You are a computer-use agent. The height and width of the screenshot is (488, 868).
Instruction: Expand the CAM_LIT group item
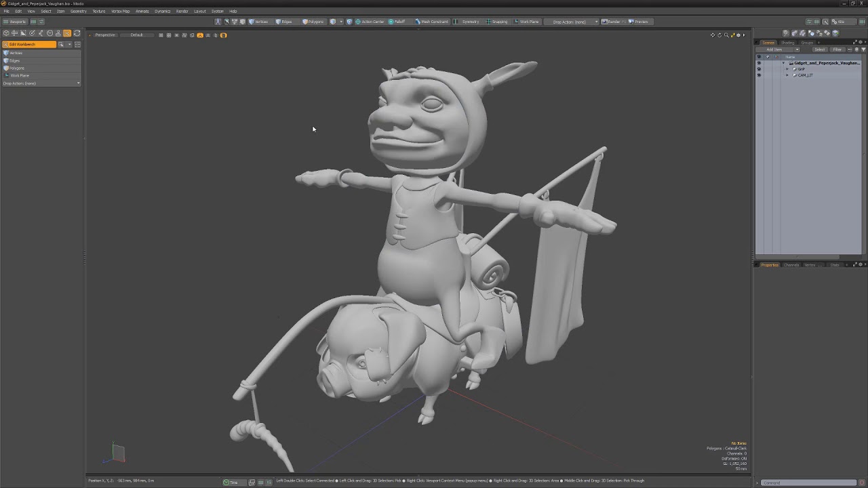787,75
